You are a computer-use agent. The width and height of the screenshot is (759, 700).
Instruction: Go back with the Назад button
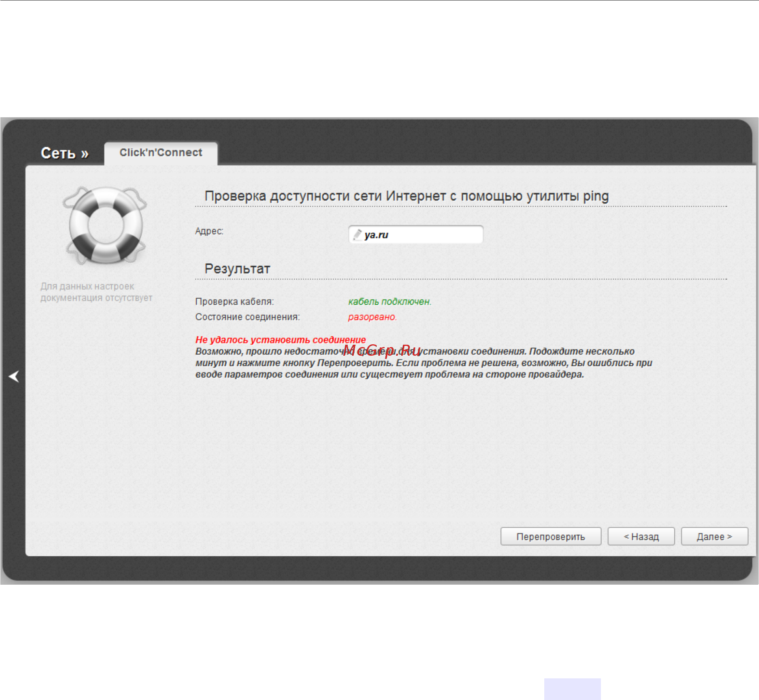(x=641, y=536)
